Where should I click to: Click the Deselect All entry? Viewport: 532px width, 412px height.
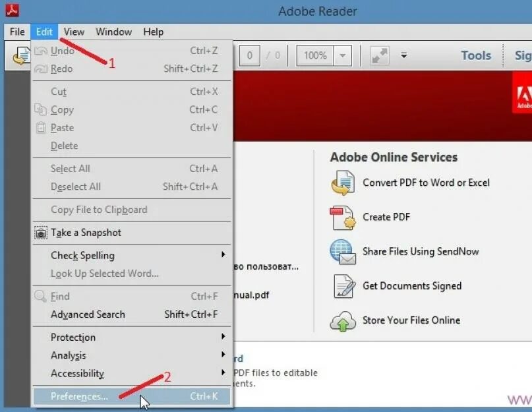tap(132, 187)
